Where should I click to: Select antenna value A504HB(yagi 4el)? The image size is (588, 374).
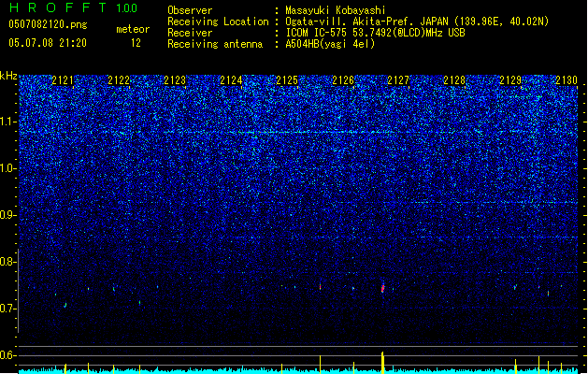pyautogui.click(x=330, y=44)
